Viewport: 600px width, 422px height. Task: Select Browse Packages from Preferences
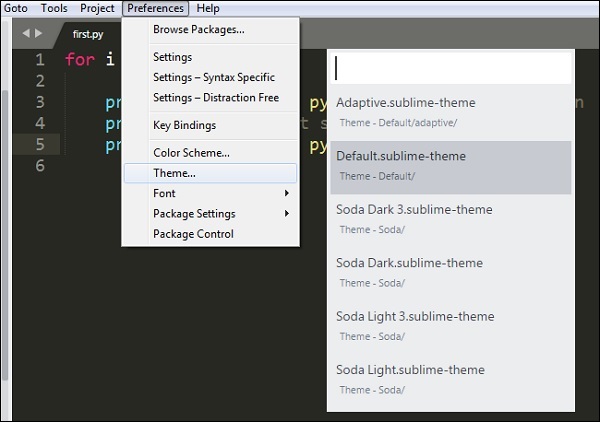[198, 29]
